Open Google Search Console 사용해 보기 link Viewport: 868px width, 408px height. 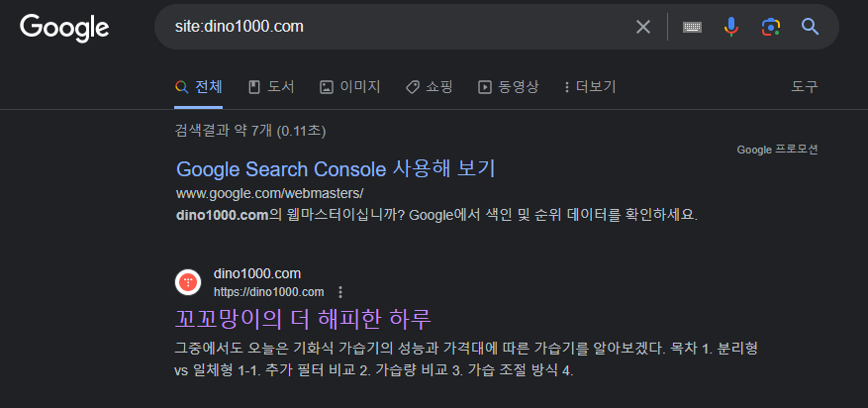(x=336, y=169)
